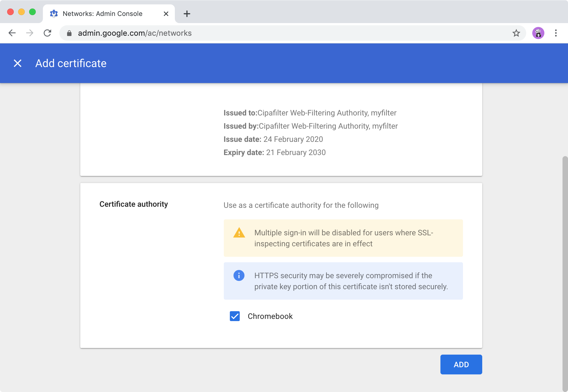
Task: Click the Admin Console gear favicon on the tab
Action: pos(54,13)
